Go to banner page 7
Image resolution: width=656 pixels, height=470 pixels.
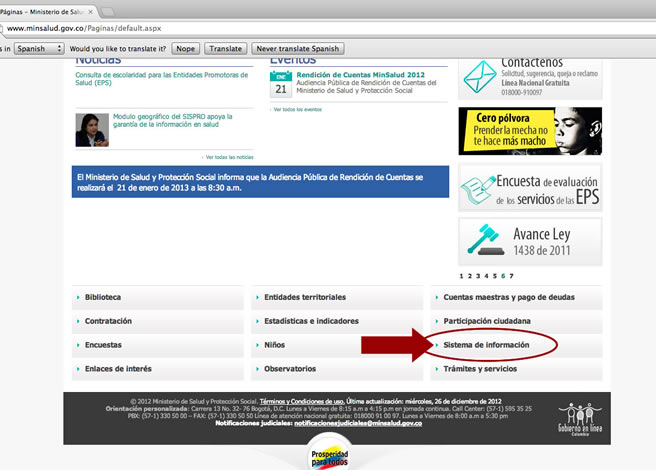pos(511,276)
